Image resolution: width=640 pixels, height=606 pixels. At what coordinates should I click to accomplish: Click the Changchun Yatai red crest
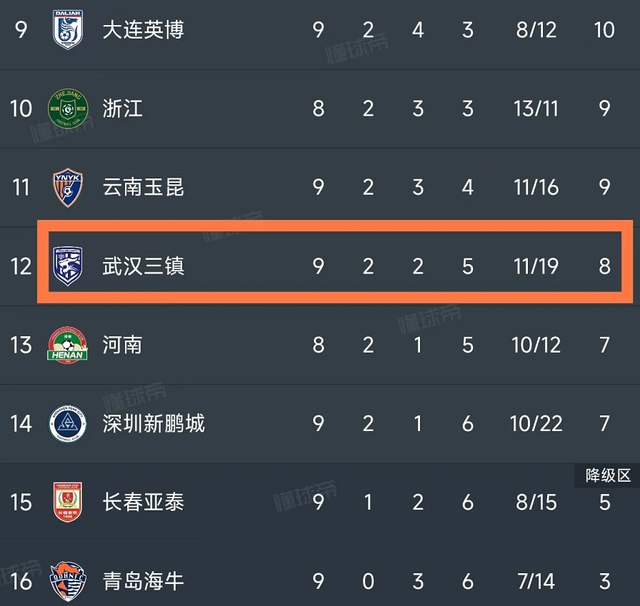[x=68, y=501]
